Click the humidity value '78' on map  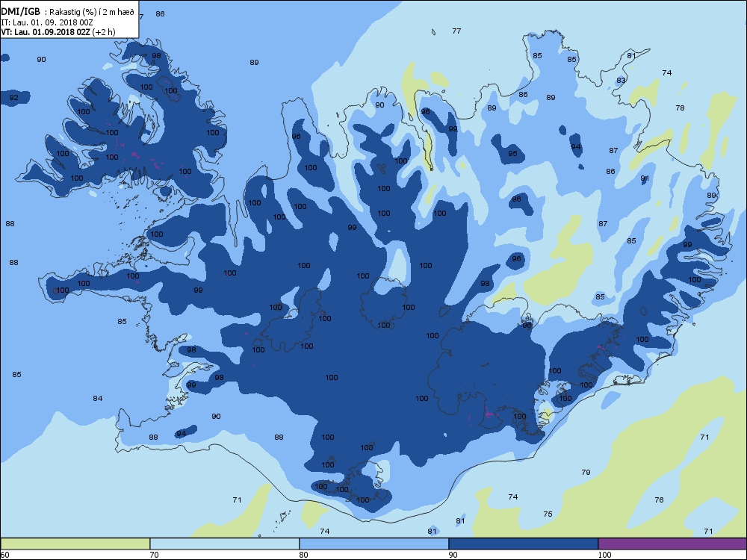click(x=680, y=108)
